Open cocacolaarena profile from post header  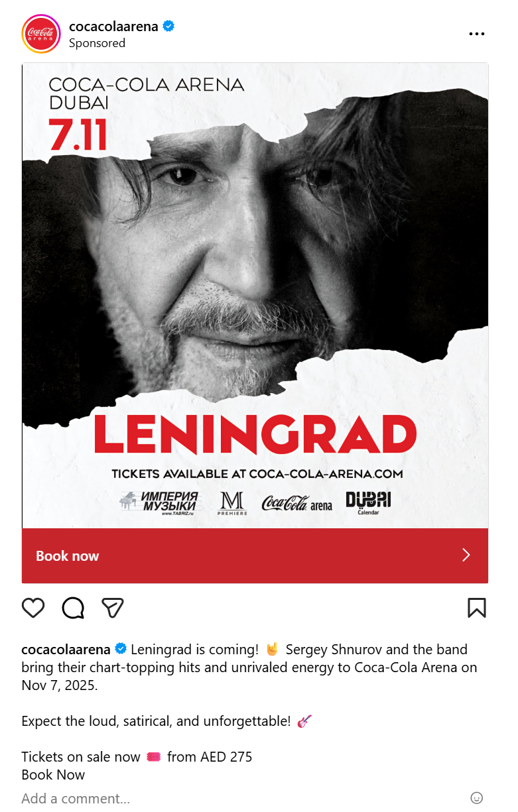click(113, 27)
